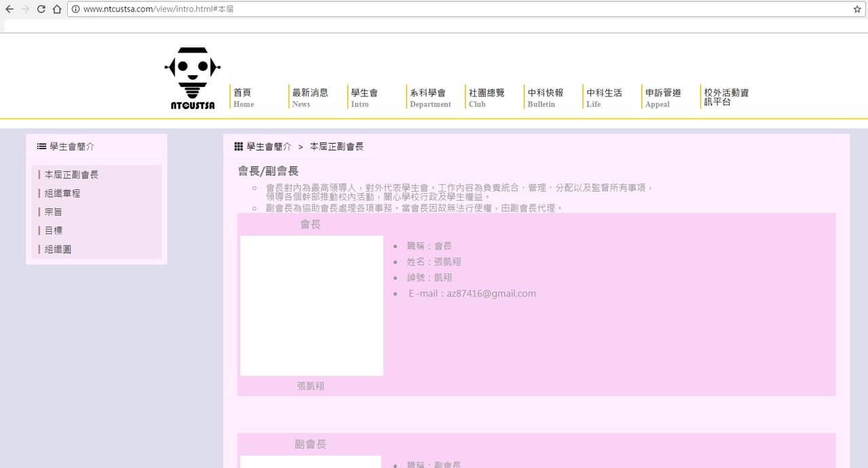
Task: Click the site info icon in address bar
Action: [75, 9]
